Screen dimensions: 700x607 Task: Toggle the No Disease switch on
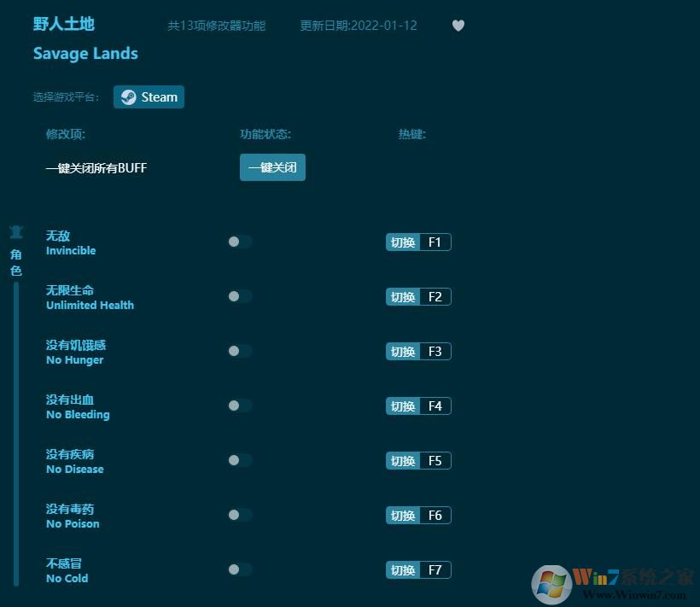[x=239, y=460]
